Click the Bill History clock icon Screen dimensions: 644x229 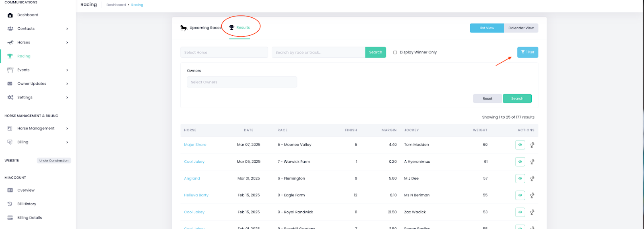[x=10, y=204]
